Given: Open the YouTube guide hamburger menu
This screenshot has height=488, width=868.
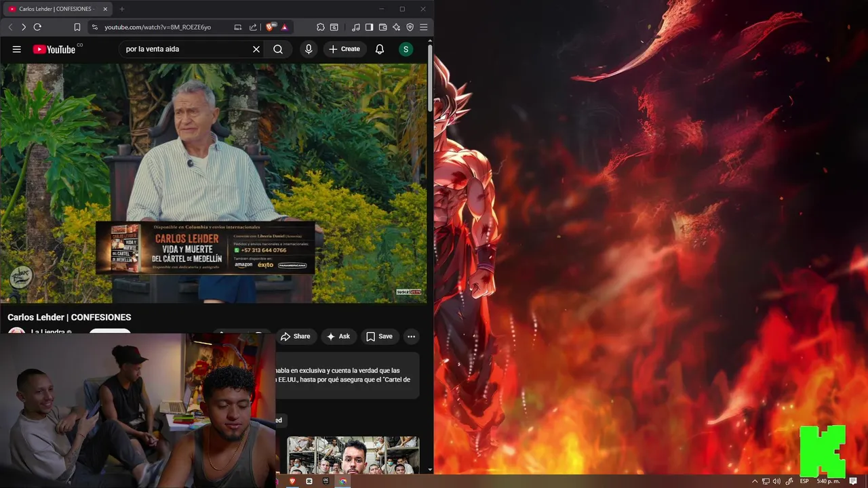Looking at the screenshot, I should [x=17, y=49].
